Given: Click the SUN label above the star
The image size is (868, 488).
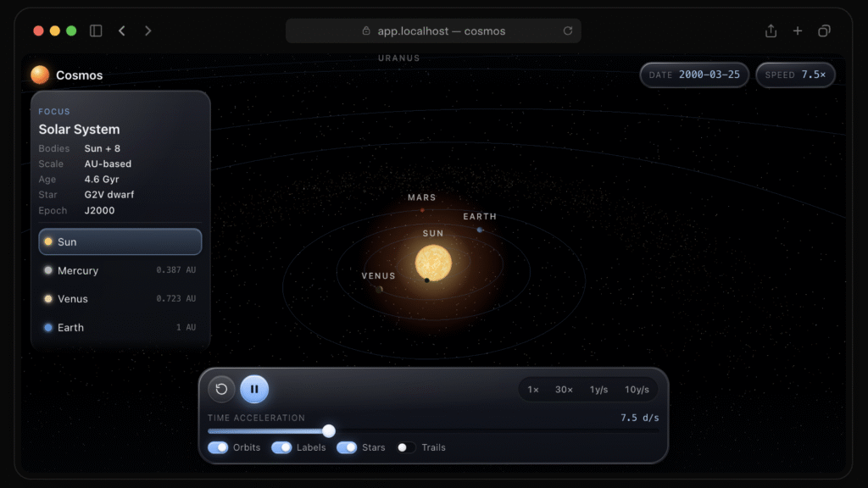Looking at the screenshot, I should [x=433, y=234].
